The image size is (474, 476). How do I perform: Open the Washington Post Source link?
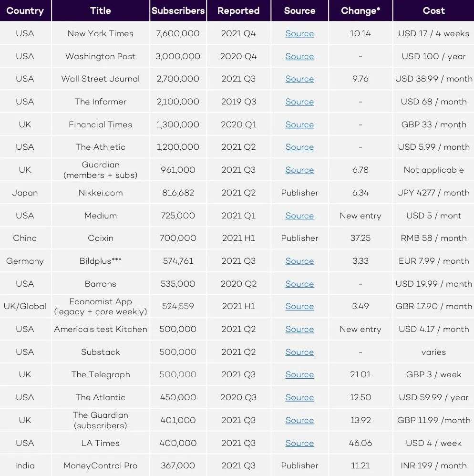[299, 56]
